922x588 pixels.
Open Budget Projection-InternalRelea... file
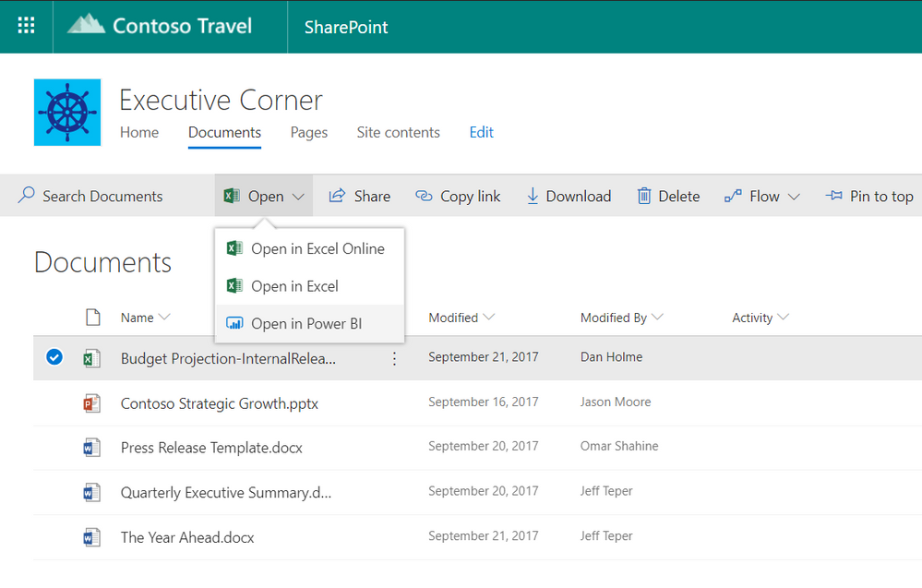coord(228,359)
